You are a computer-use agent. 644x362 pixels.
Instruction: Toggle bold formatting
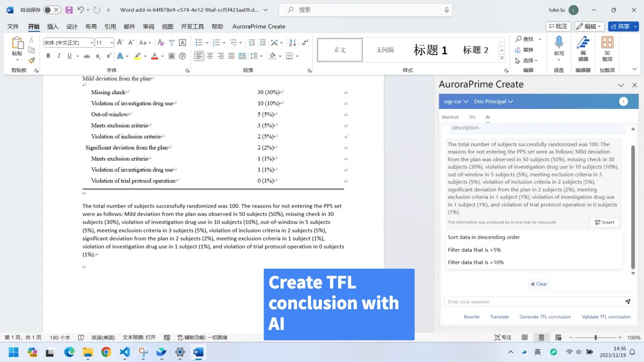(x=48, y=56)
